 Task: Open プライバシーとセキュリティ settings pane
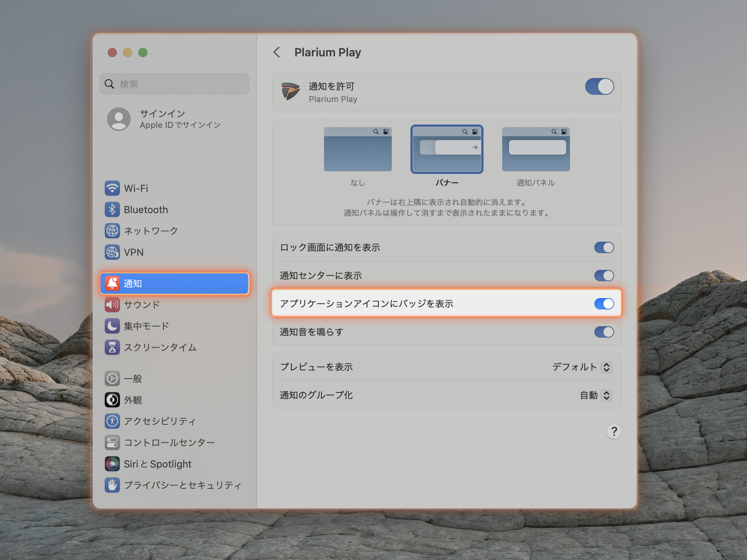(x=175, y=485)
